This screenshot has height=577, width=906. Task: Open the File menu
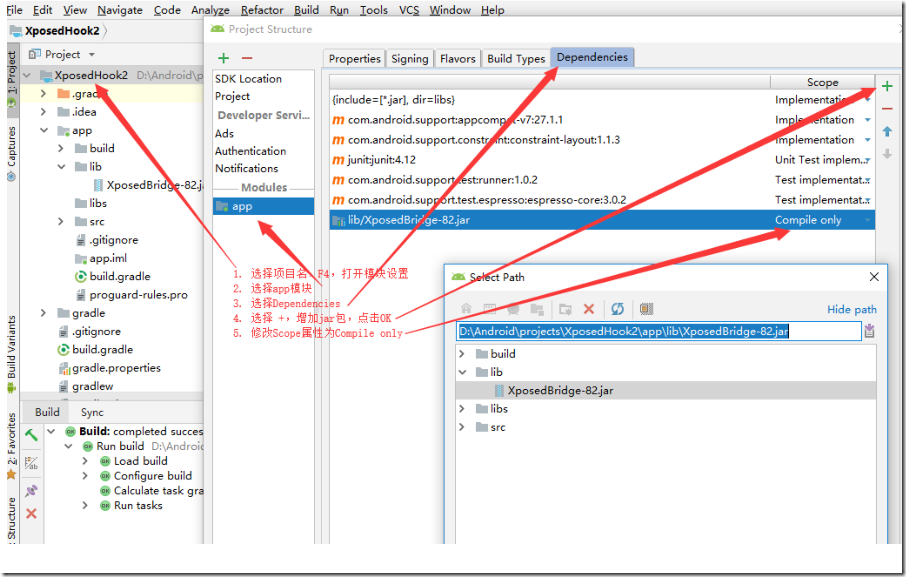pyautogui.click(x=14, y=10)
